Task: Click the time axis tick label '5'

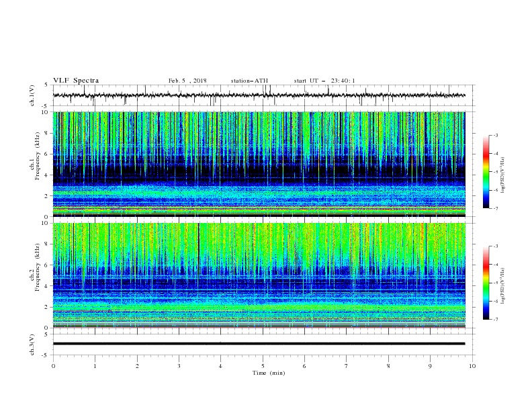Action: pyautogui.click(x=263, y=366)
